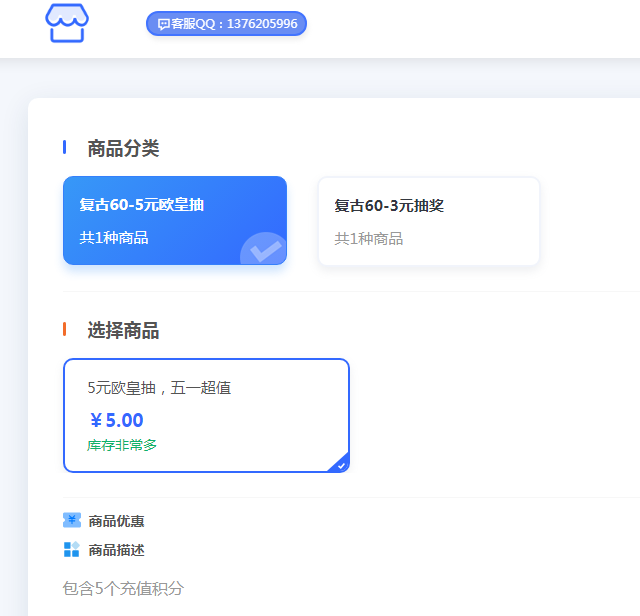Click the ¥5.00 price text

pos(117,420)
